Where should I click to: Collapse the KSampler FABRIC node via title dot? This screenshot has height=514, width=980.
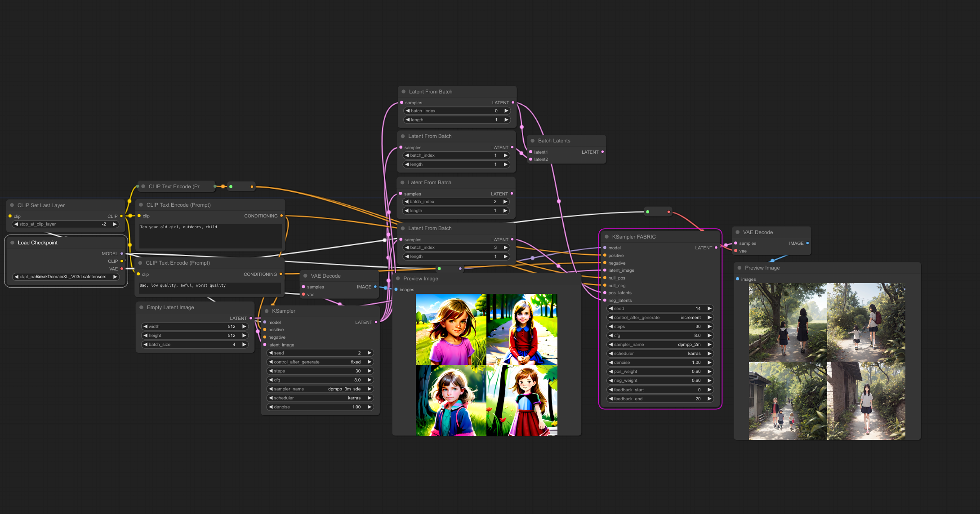pos(607,236)
